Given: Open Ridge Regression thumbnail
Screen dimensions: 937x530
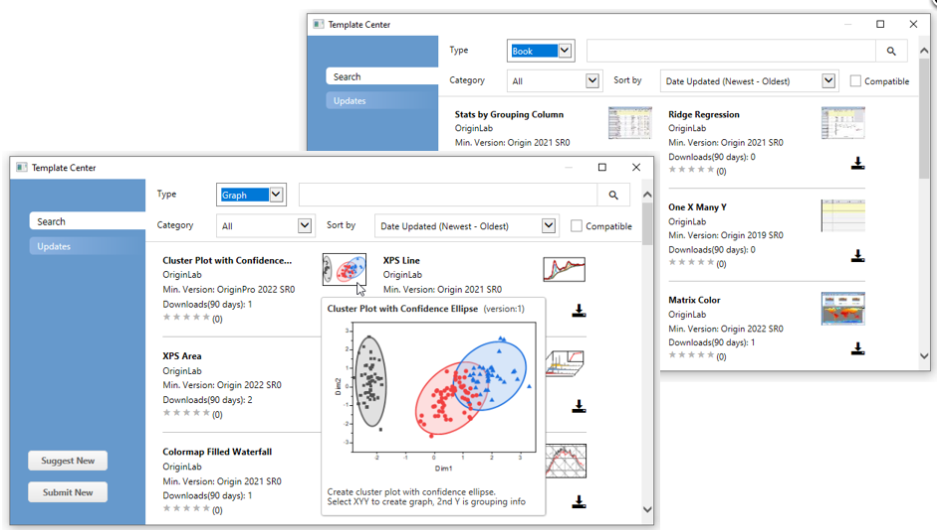Looking at the screenshot, I should coord(843,122).
